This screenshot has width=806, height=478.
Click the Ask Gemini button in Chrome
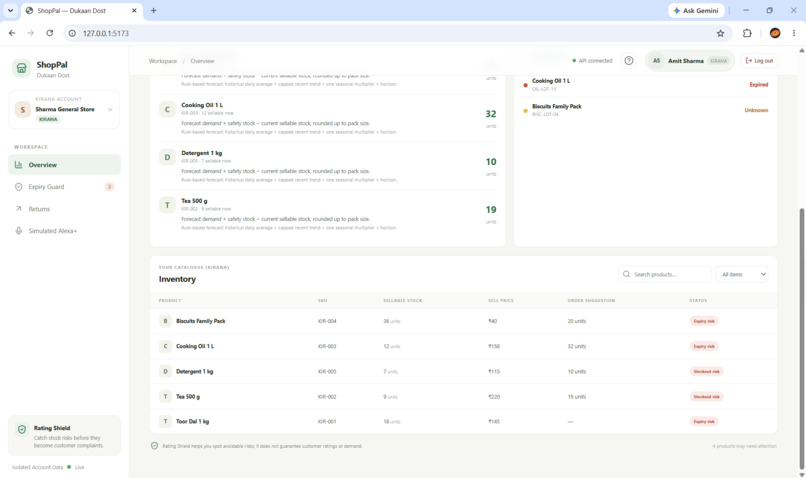tap(696, 10)
